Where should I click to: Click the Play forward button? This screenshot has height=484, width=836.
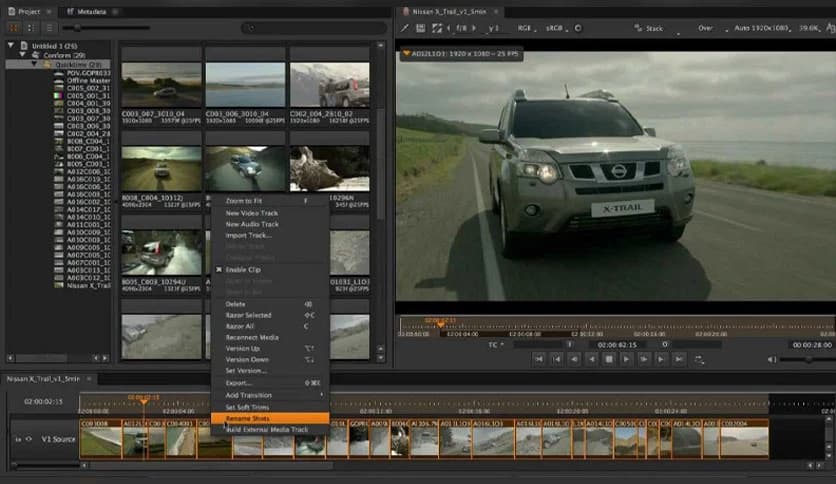pyautogui.click(x=627, y=358)
